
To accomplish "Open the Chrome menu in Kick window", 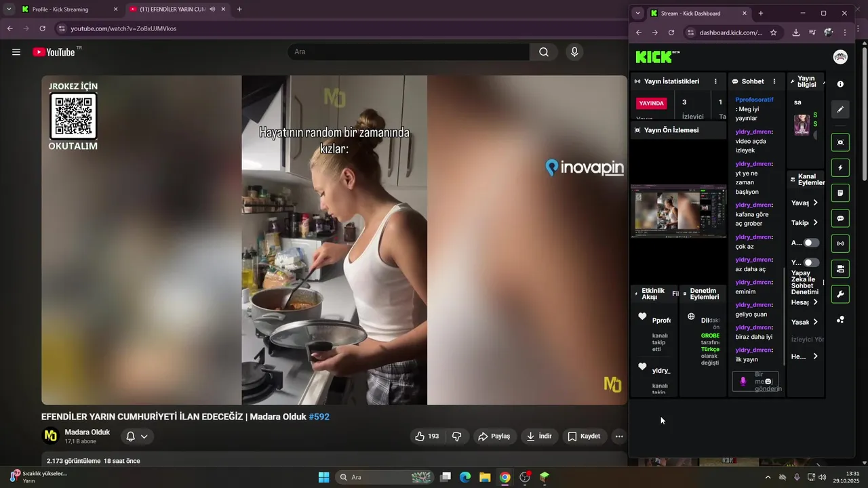I will coord(845,33).
